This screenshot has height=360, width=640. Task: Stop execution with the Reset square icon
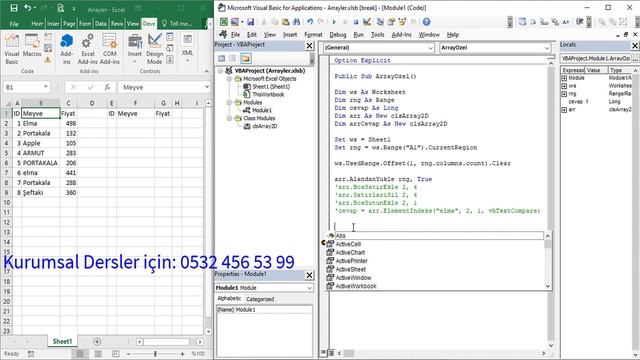click(x=356, y=22)
